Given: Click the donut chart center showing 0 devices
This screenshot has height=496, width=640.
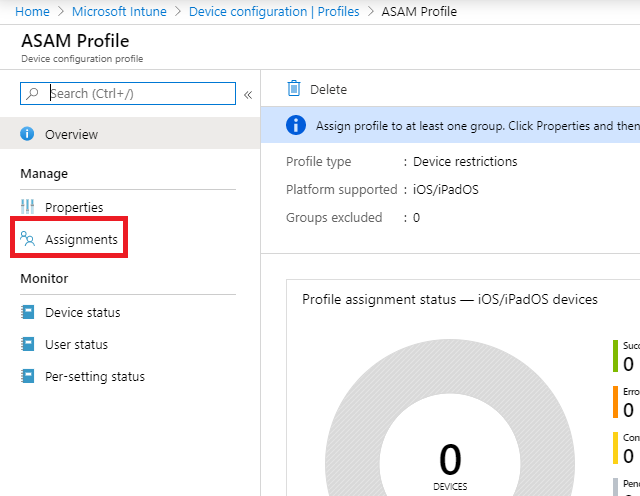Looking at the screenshot, I should pyautogui.click(x=450, y=465).
